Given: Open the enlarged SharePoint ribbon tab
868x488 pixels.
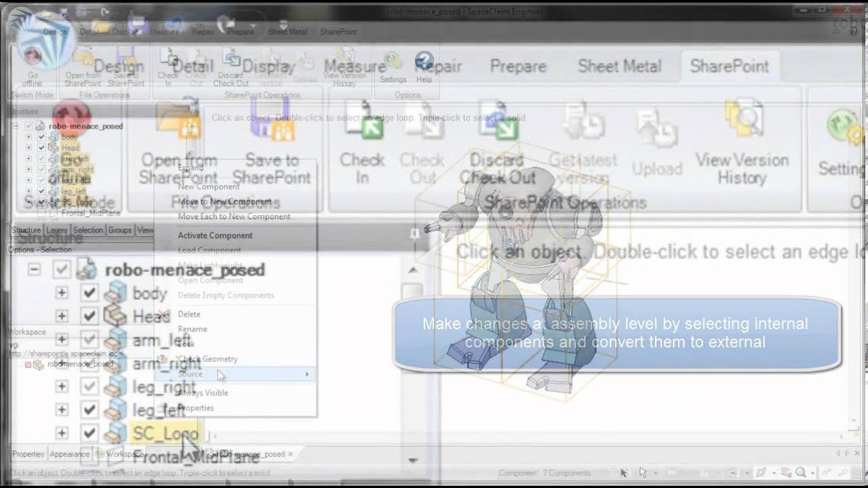Looking at the screenshot, I should point(729,66).
